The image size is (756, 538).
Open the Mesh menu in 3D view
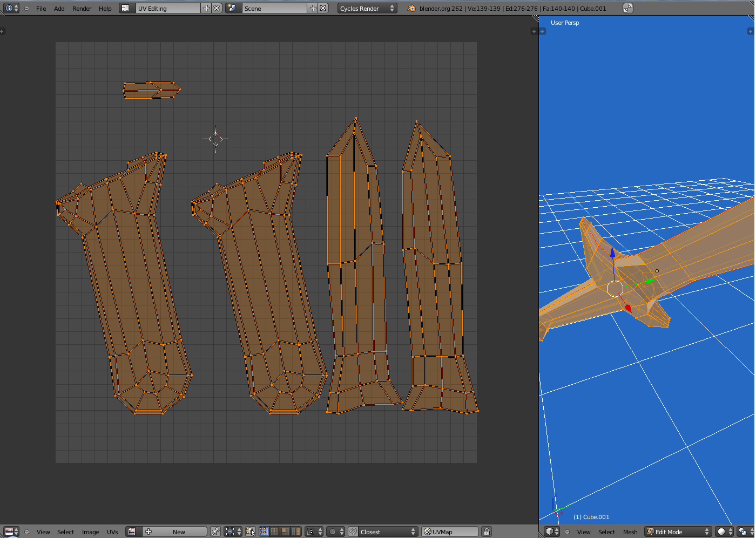click(x=630, y=532)
